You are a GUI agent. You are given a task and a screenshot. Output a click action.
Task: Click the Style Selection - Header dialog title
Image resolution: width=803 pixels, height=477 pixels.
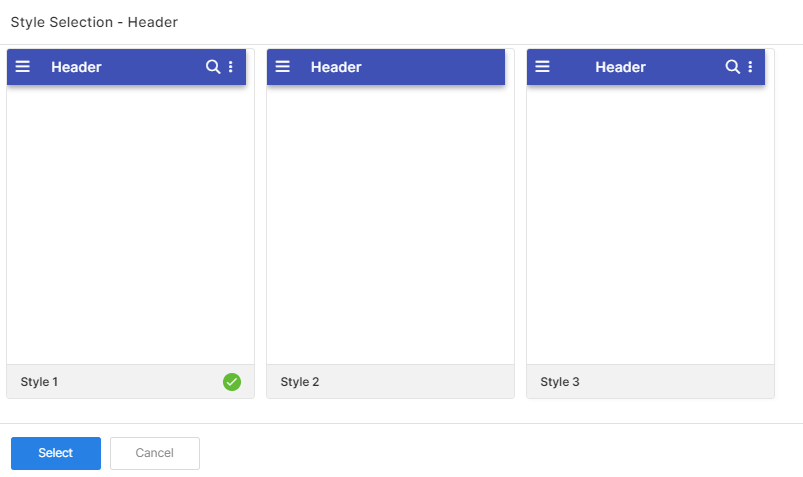[x=94, y=22]
